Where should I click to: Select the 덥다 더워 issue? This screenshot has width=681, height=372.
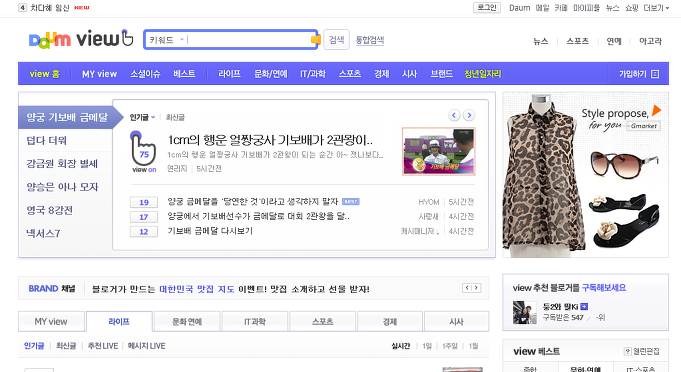(x=46, y=141)
